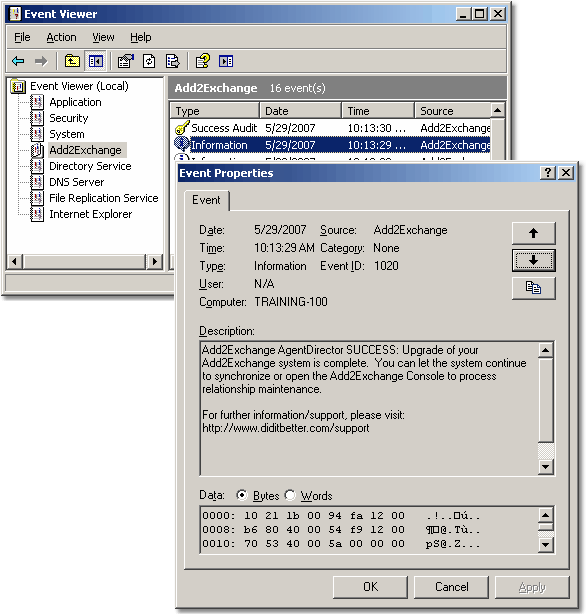Toggle the Show/Hide Console Tree icon

95,61
